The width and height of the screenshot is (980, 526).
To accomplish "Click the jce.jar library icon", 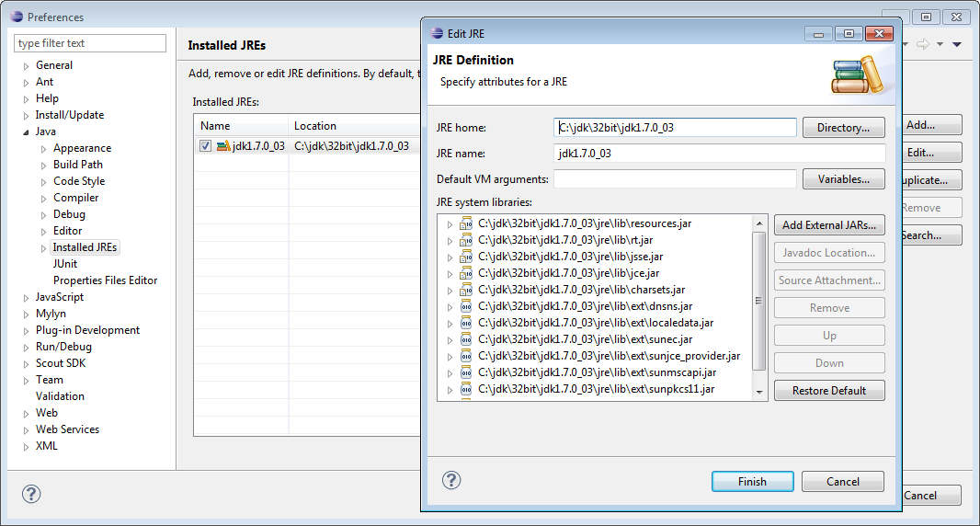I will click(466, 273).
